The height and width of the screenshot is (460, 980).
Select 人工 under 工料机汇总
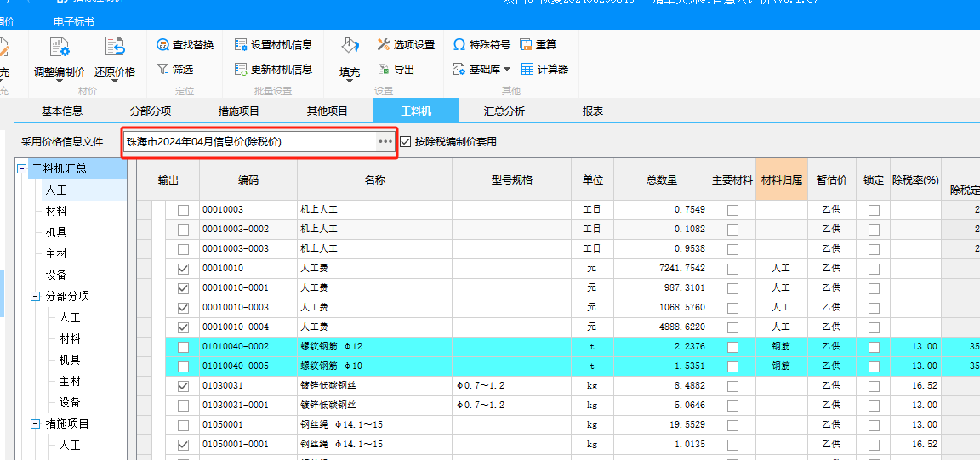56,190
